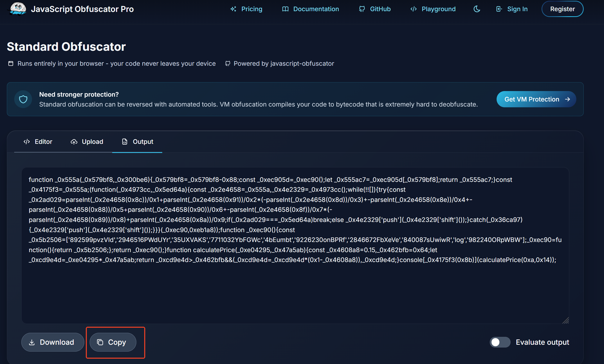Click the book icon beside Documentation
This screenshot has width=604, height=364.
pyautogui.click(x=285, y=9)
